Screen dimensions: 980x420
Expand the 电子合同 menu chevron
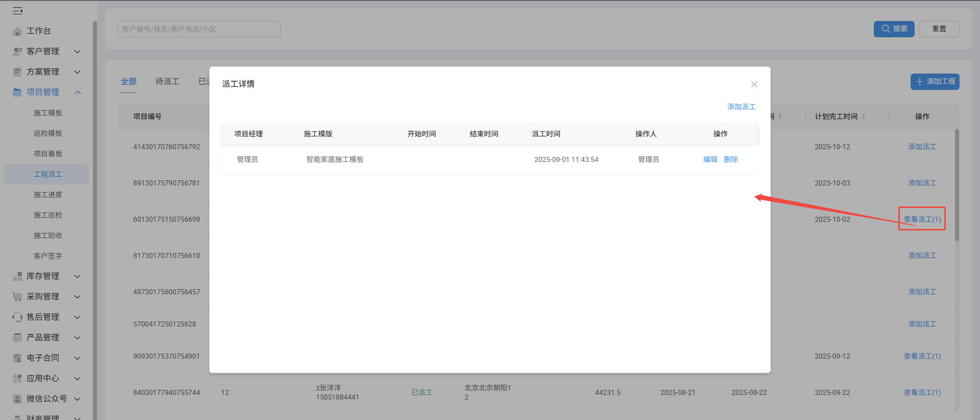(78, 358)
